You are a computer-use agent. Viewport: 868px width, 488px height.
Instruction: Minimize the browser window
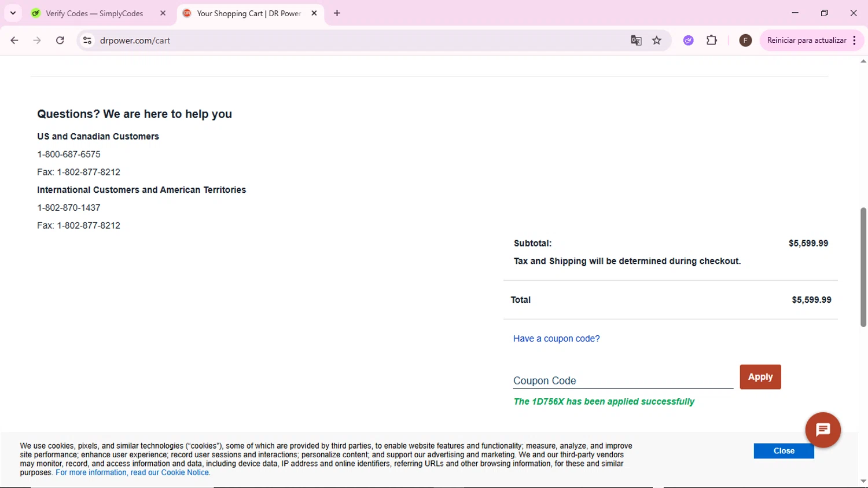795,13
